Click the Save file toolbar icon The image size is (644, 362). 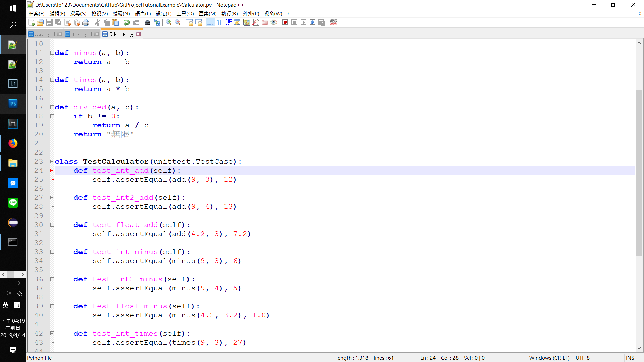pyautogui.click(x=49, y=22)
